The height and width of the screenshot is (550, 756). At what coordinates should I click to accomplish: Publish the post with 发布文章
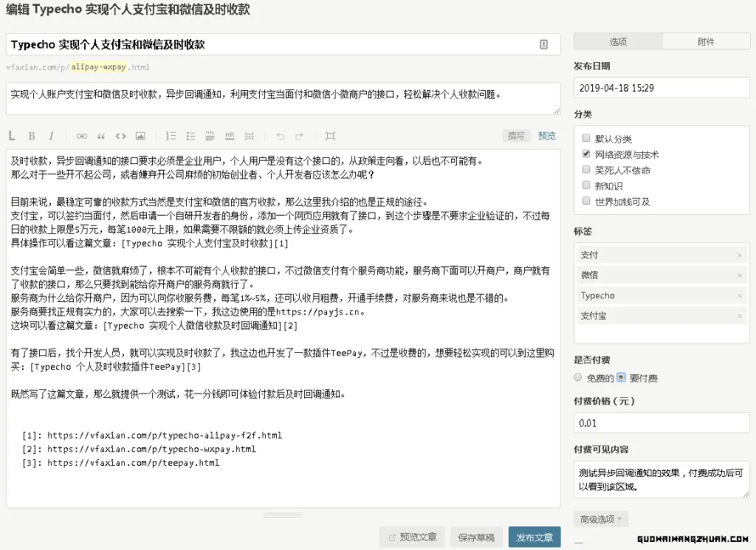tap(535, 537)
